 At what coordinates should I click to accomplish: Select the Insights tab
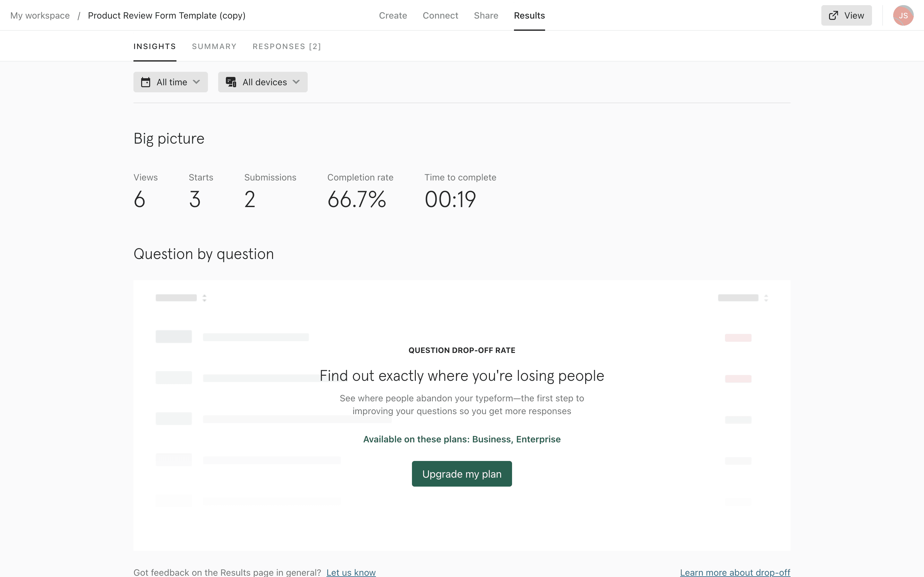pyautogui.click(x=155, y=46)
